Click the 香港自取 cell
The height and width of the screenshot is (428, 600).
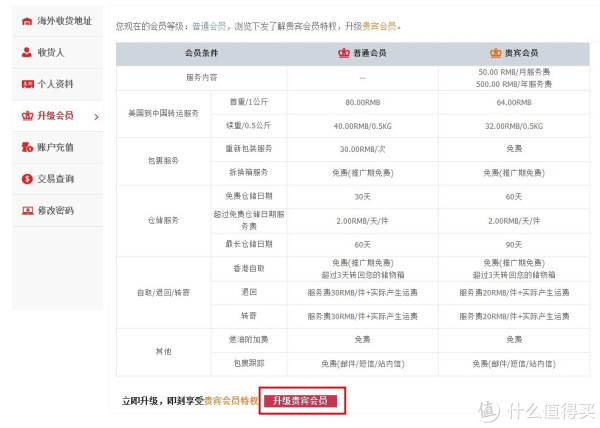coord(249,269)
